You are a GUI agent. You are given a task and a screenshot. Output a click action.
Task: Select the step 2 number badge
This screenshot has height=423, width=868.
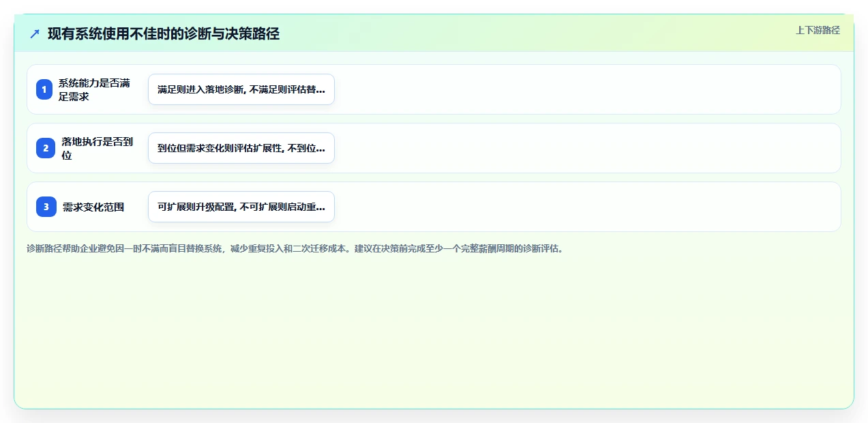pyautogui.click(x=46, y=148)
